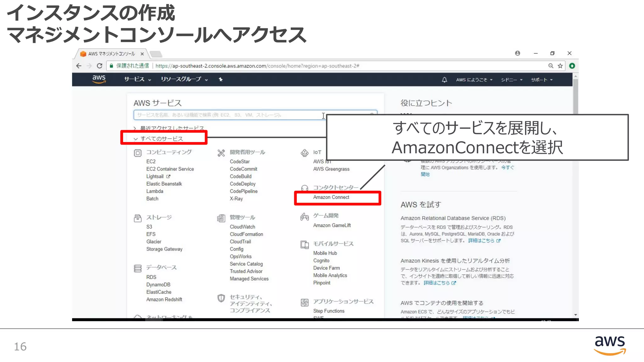
Task: Click the management tools category icon
Action: click(221, 218)
